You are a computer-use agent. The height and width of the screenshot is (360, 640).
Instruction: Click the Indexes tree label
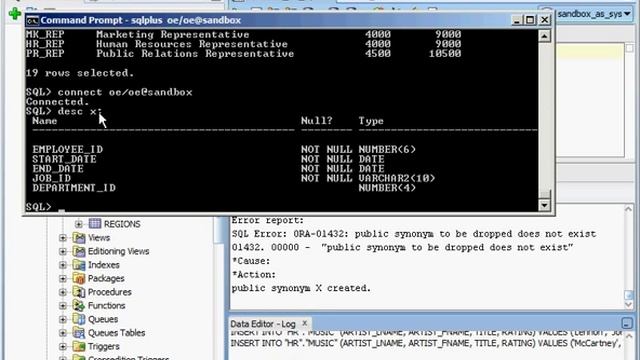(104, 265)
